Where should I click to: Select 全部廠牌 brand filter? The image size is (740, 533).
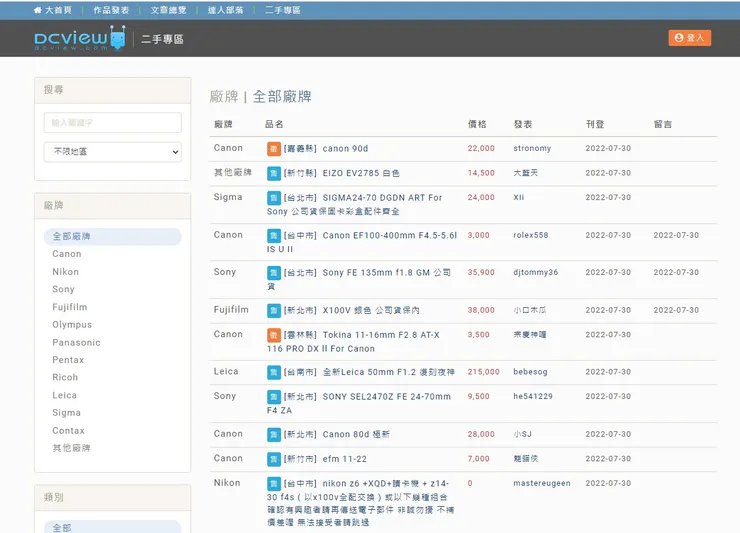113,237
